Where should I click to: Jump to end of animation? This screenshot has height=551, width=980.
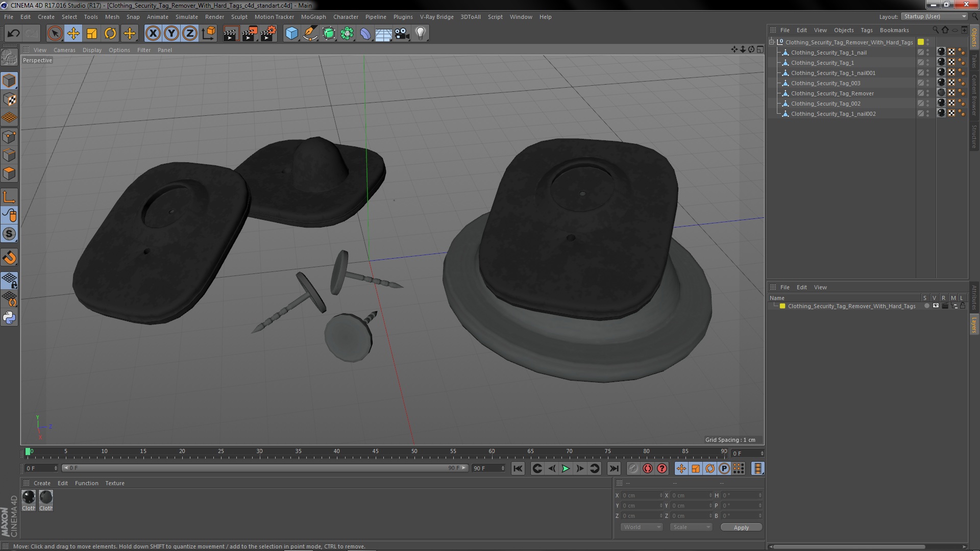614,468
